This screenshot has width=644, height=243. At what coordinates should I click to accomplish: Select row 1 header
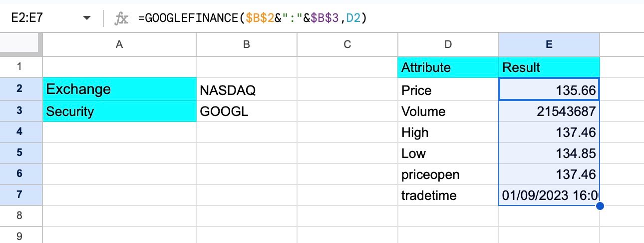click(x=20, y=67)
